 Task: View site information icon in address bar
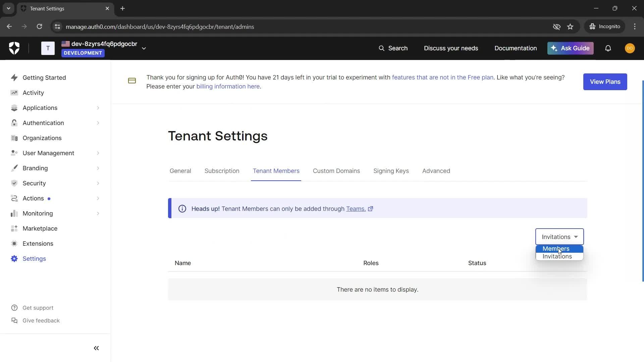(x=57, y=26)
